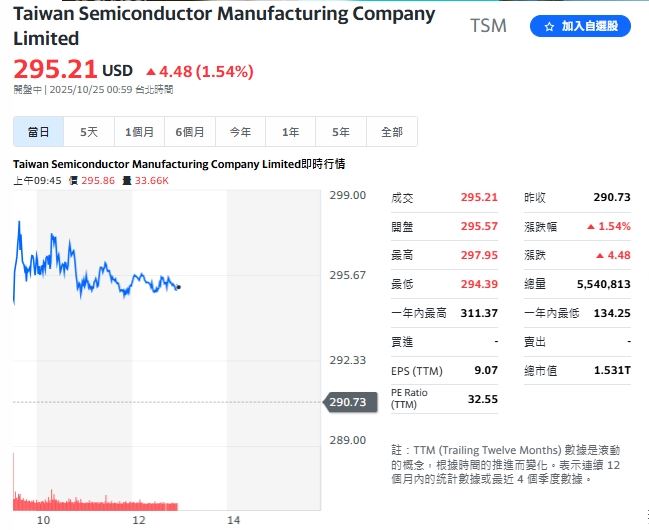The image size is (649, 530).
Task: Select the 6個月 chart range tab
Action: (190, 132)
